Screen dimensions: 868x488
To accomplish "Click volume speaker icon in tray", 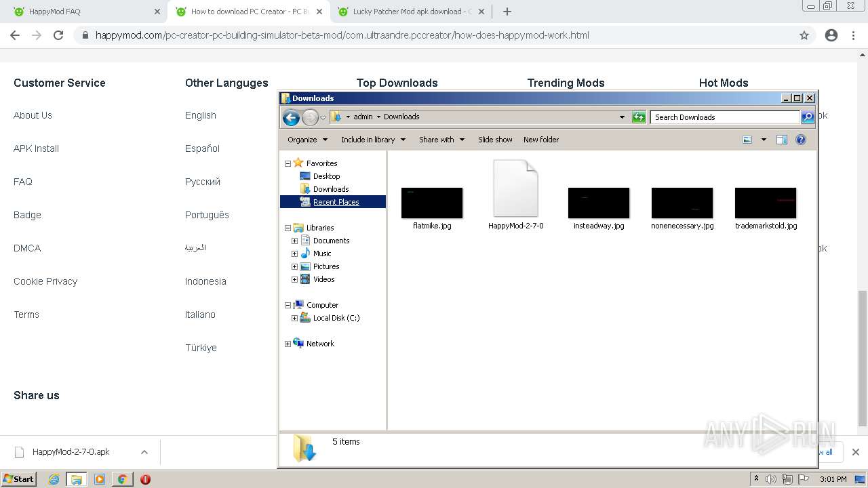I will point(770,479).
